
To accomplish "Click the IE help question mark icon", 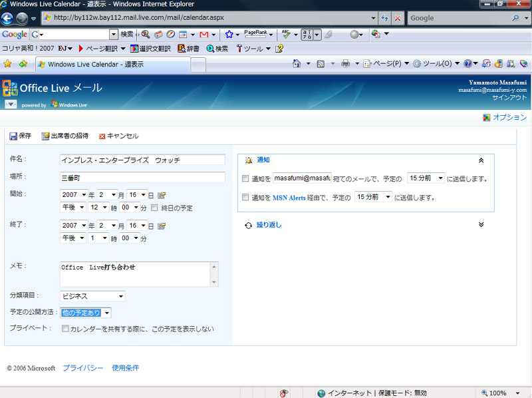I will 467,63.
